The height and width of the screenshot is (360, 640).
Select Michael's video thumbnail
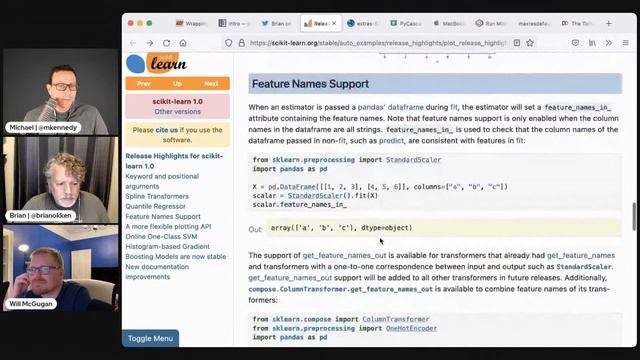[x=60, y=91]
